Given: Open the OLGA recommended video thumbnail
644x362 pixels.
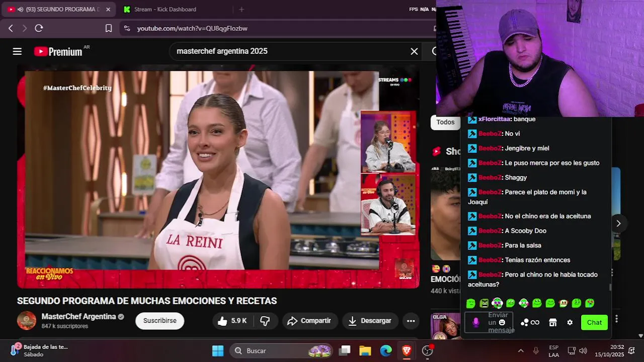Looking at the screenshot, I should point(446,326).
